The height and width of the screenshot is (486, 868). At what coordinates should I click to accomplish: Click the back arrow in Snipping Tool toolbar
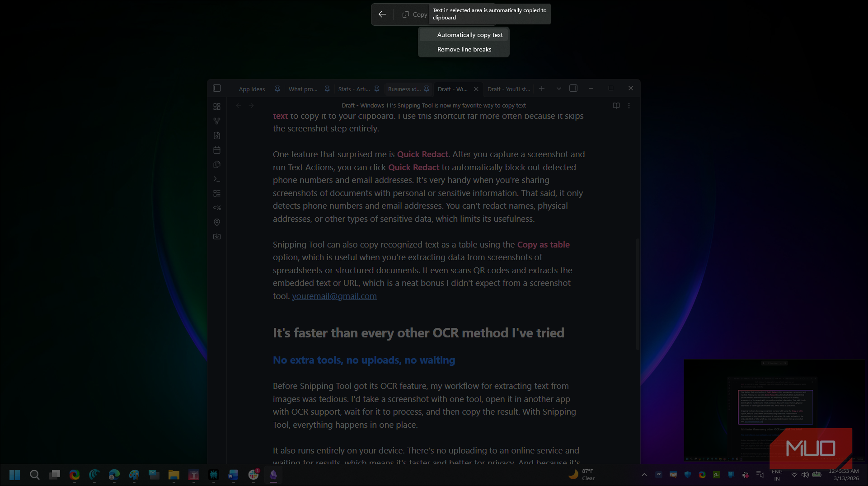382,14
